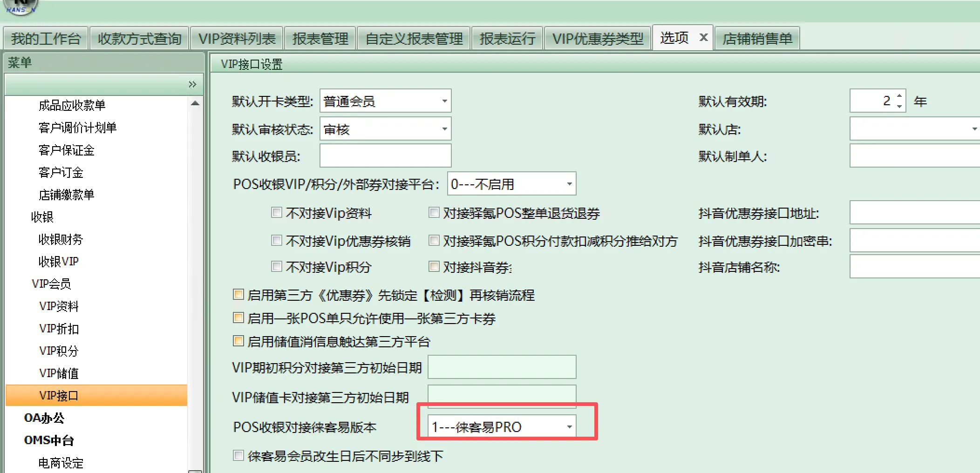The width and height of the screenshot is (980, 473).
Task: Switch to the 店铺销售单 tab
Action: [x=757, y=39]
